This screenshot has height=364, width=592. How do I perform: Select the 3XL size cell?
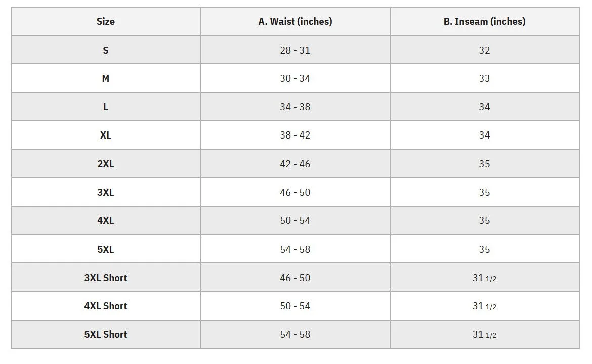click(x=106, y=192)
